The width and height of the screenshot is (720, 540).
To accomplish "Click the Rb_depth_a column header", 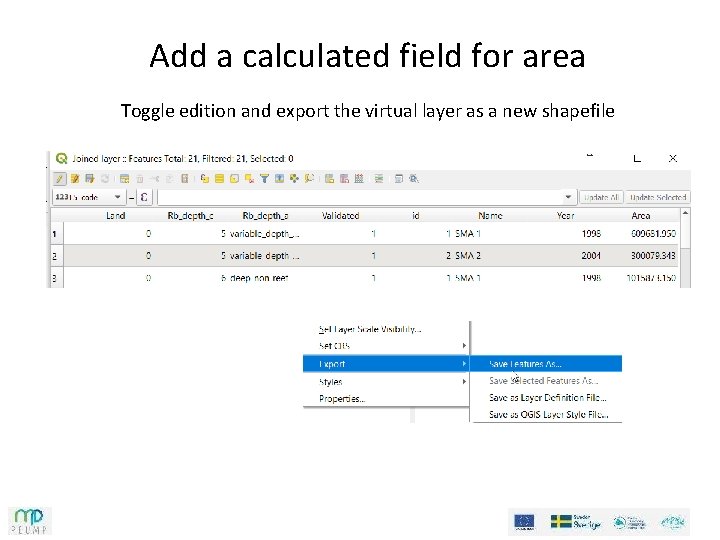I will [x=265, y=216].
